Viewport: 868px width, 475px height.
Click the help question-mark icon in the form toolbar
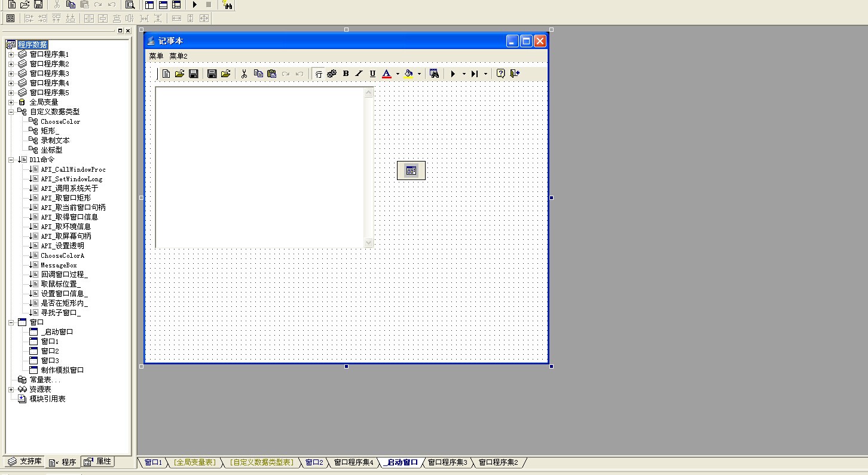click(500, 74)
